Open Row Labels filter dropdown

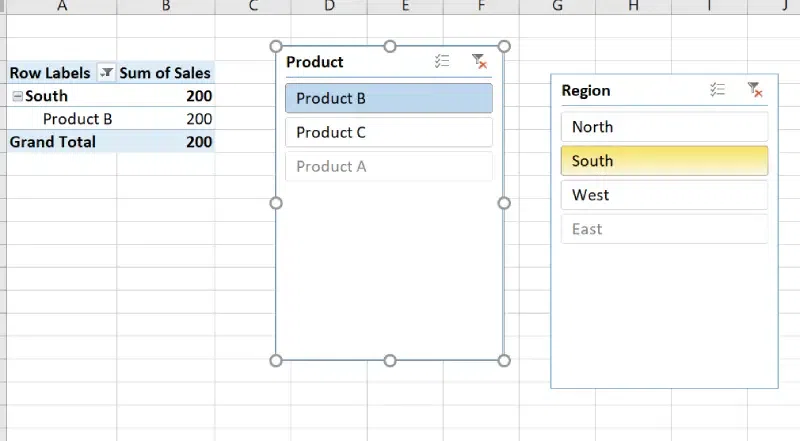(x=106, y=73)
